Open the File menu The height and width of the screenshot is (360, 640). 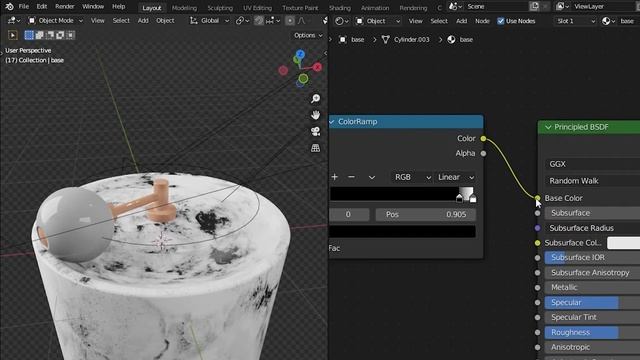click(24, 7)
